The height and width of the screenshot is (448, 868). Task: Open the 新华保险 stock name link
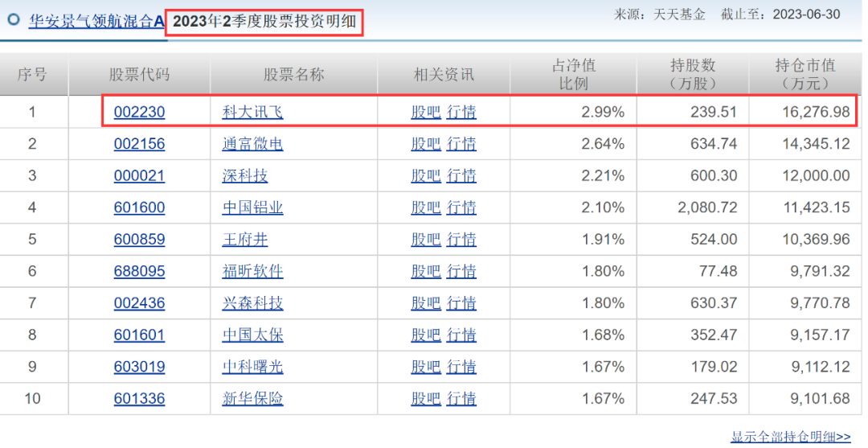(x=252, y=399)
